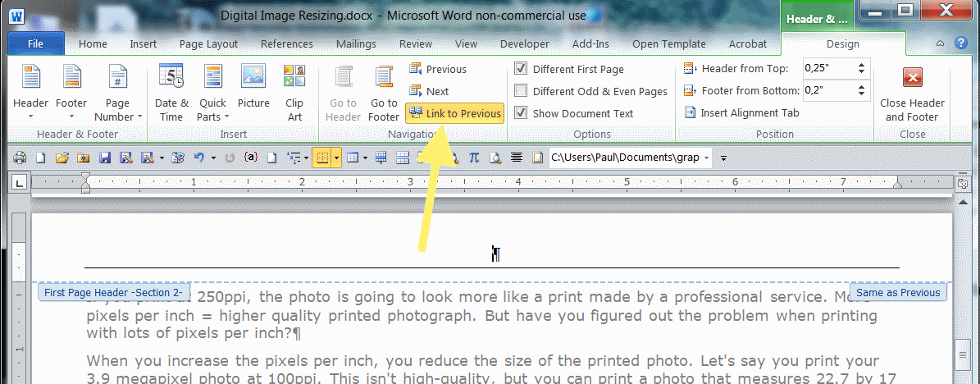Jump to Next section header
This screenshot has width=980, height=384.
click(430, 91)
